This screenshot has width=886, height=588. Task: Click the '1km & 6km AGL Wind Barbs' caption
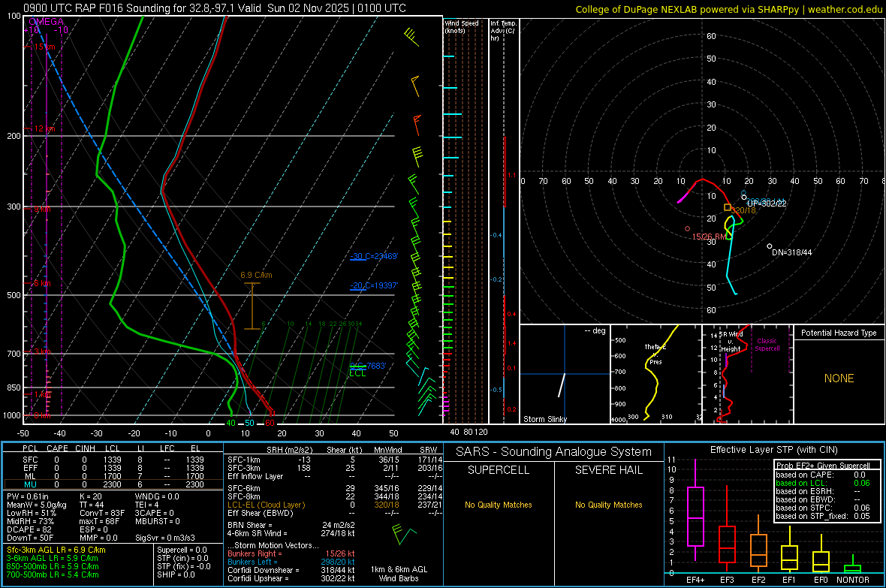coord(399,574)
